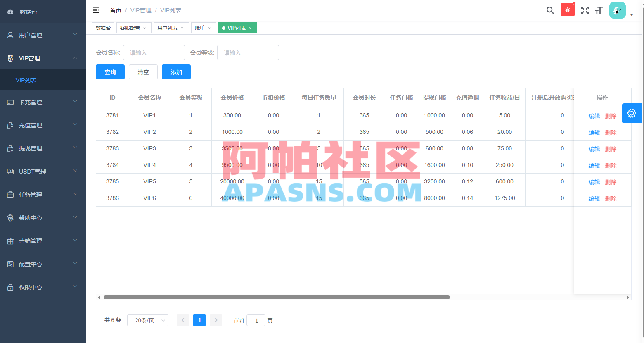Click the 帮助中心 icon in sidebar
The height and width of the screenshot is (343, 644).
pyautogui.click(x=10, y=218)
